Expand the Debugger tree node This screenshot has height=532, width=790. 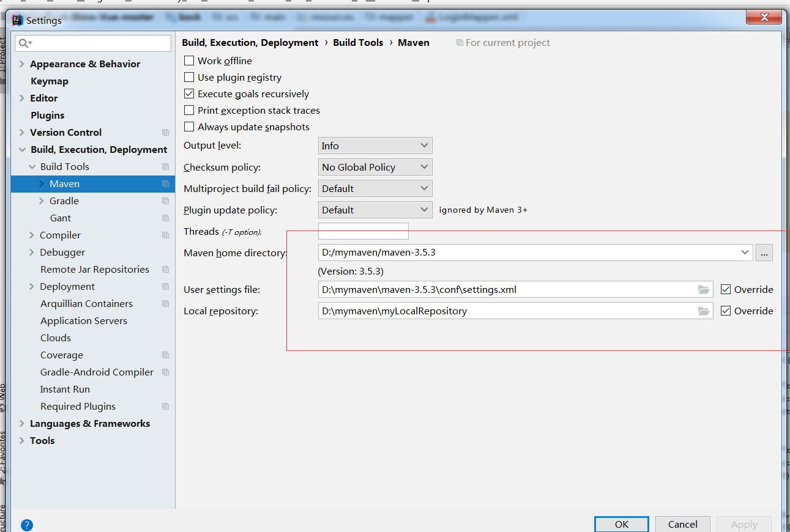pos(32,252)
